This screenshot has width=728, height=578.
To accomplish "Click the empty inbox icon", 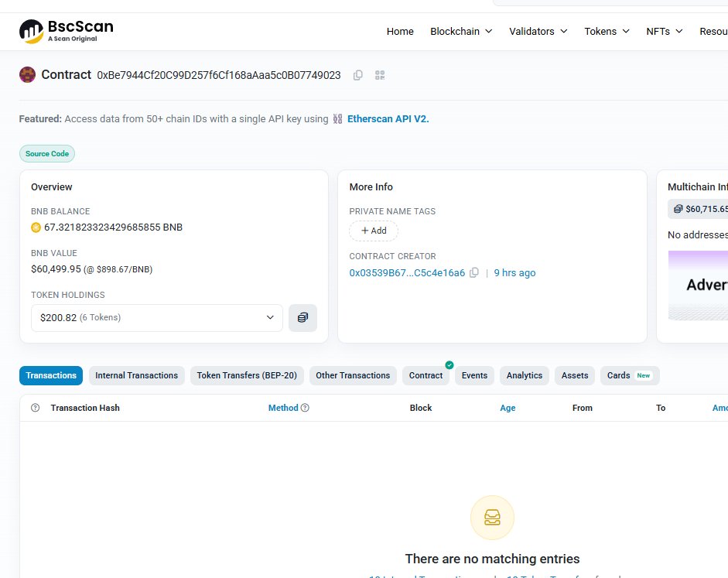I will (x=492, y=517).
